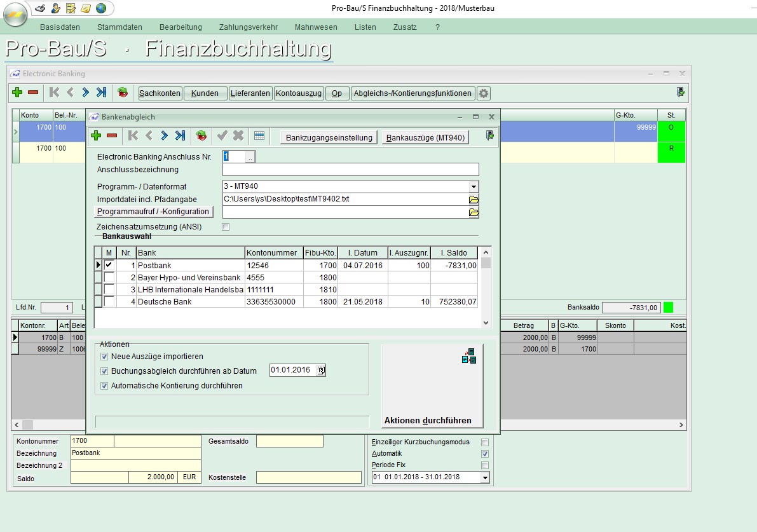
Task: Click folder icon beside Importdatei path field
Action: [474, 199]
